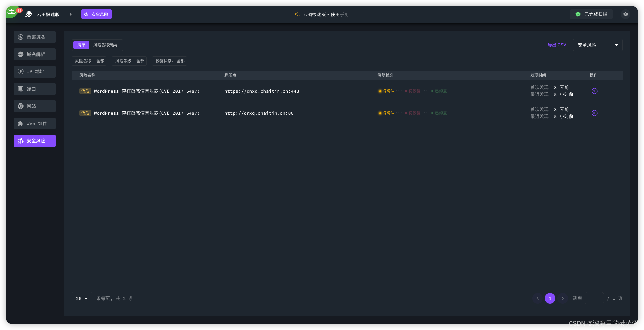
Task: Click the 导出 CSV link
Action: point(557,45)
